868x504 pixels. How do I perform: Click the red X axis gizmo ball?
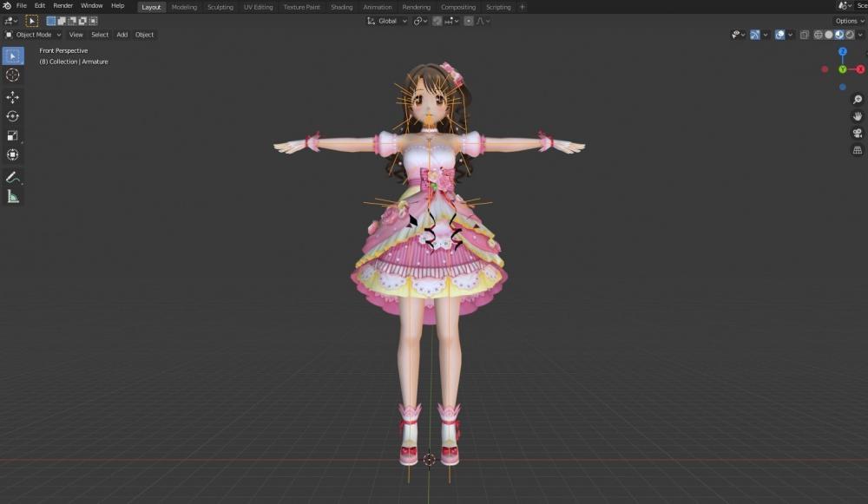point(860,69)
